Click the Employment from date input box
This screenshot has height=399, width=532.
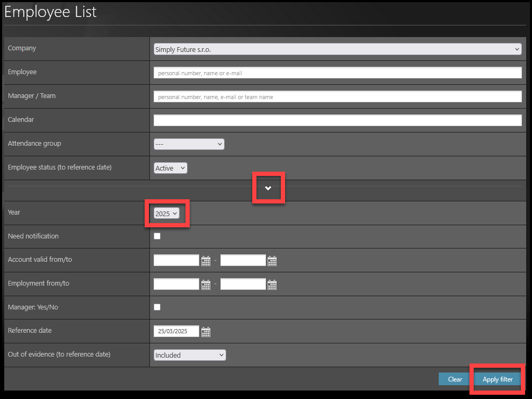coord(176,285)
